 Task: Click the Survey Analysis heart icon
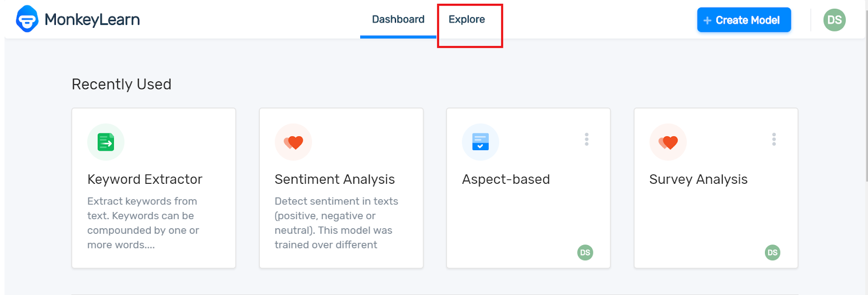pos(668,142)
